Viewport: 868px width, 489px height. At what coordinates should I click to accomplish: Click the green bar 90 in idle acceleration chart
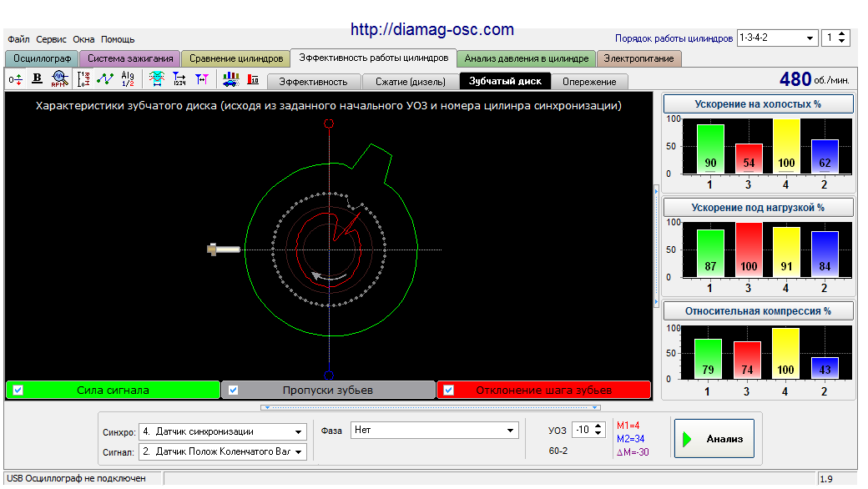pos(710,149)
